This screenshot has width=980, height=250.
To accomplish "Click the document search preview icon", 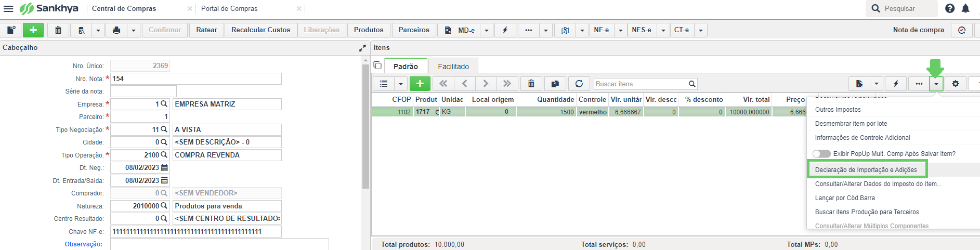I will (82, 30).
